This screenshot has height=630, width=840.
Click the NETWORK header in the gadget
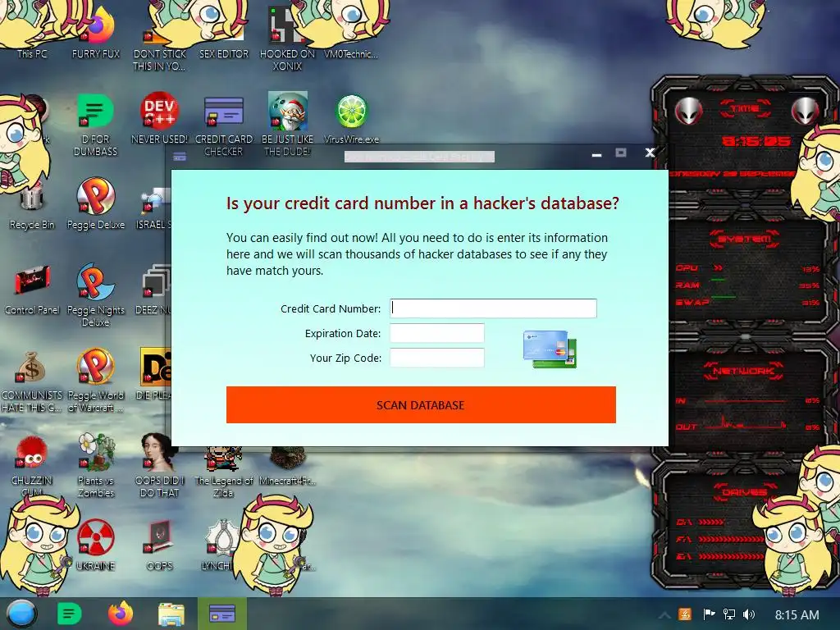(x=743, y=371)
